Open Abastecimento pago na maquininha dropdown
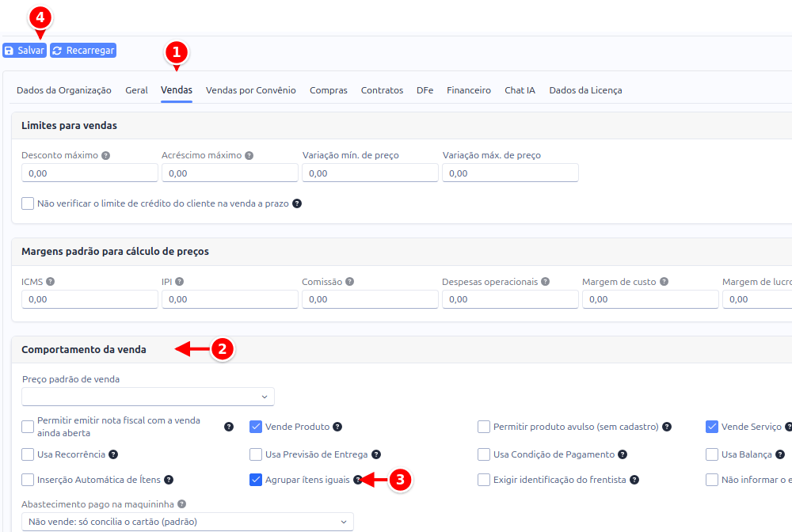 pyautogui.click(x=188, y=522)
